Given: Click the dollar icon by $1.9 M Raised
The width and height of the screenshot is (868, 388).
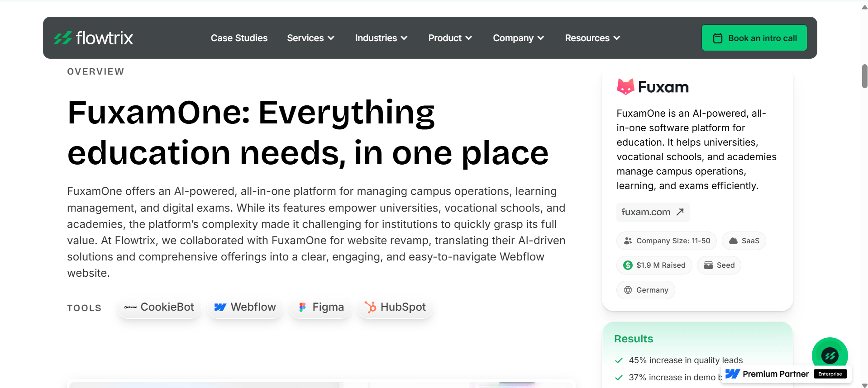Looking at the screenshot, I should [628, 265].
